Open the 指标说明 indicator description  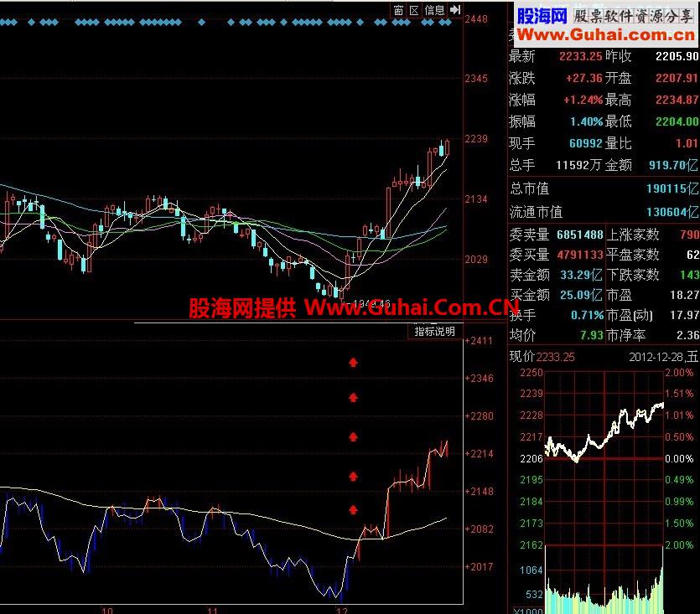coord(435,332)
